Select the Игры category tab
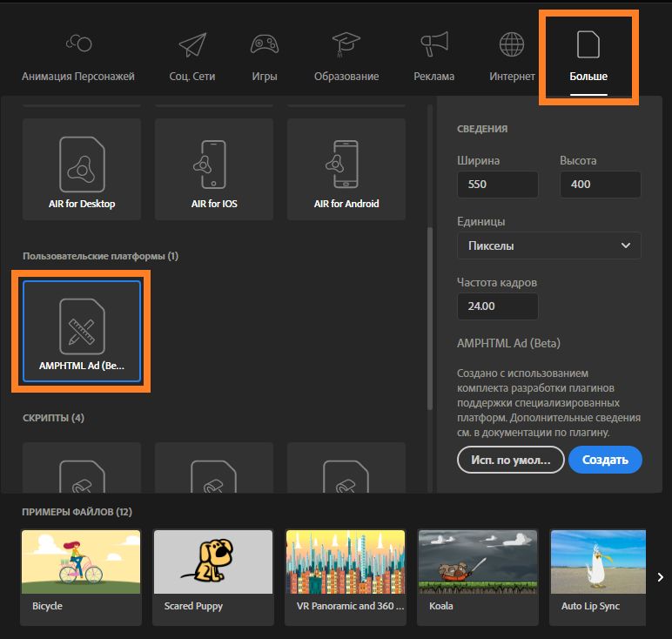 [x=265, y=57]
